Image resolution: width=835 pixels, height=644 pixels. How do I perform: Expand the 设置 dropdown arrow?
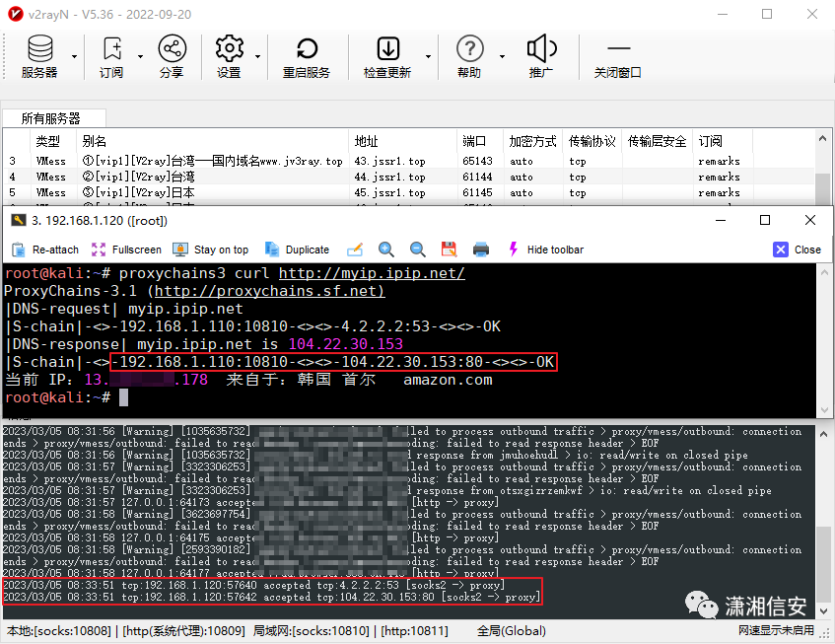tap(257, 56)
